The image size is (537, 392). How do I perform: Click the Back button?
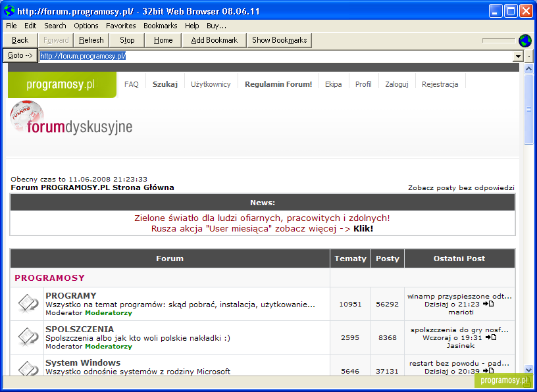point(20,40)
